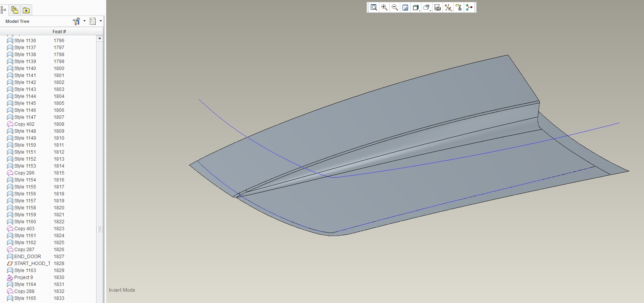Click the Style 1156 feature icon

point(10,194)
